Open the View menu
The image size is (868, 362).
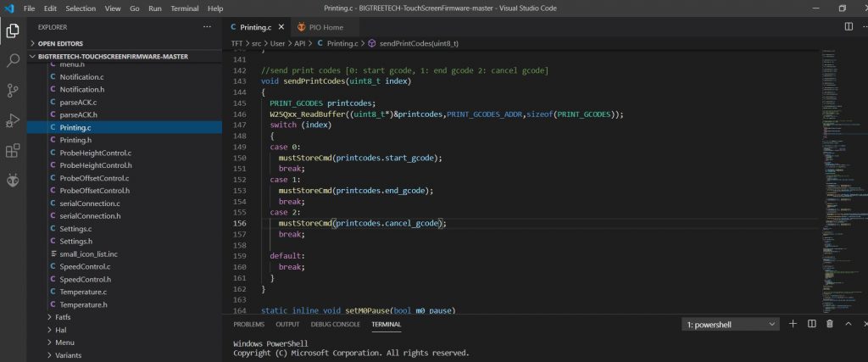[113, 8]
